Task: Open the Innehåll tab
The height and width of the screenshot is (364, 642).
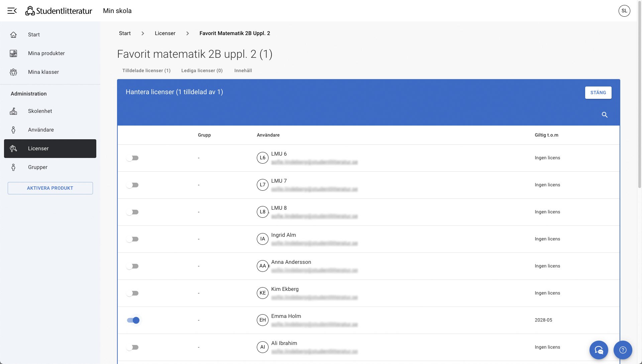Action: (243, 70)
